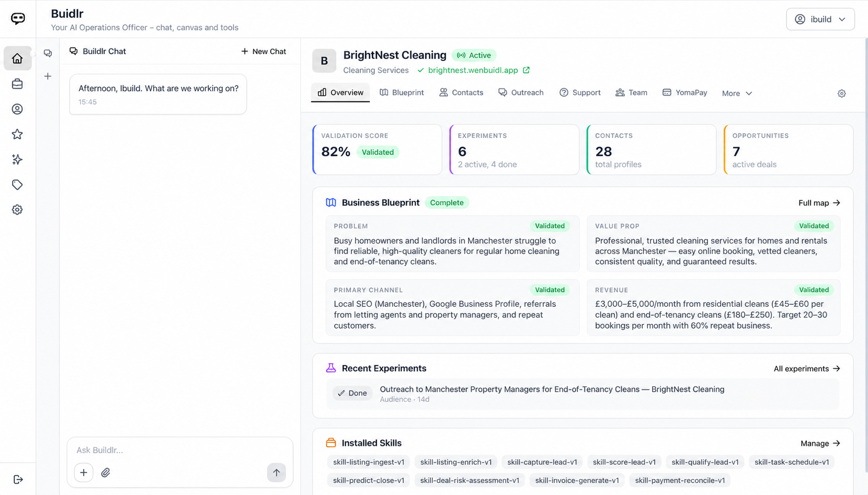Start a New Chat

[264, 51]
